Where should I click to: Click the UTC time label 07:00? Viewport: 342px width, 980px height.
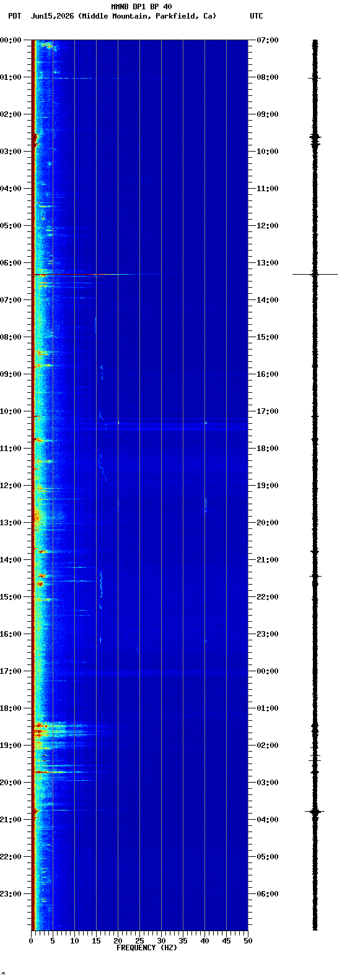268,40
